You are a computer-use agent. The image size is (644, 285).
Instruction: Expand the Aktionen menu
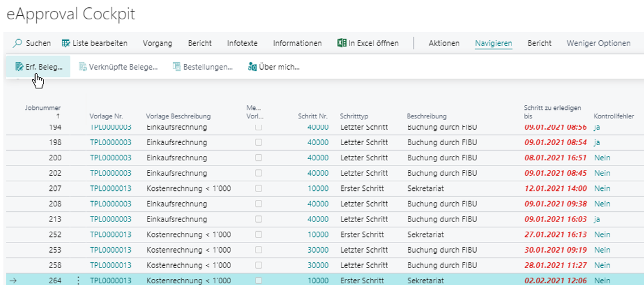(444, 44)
